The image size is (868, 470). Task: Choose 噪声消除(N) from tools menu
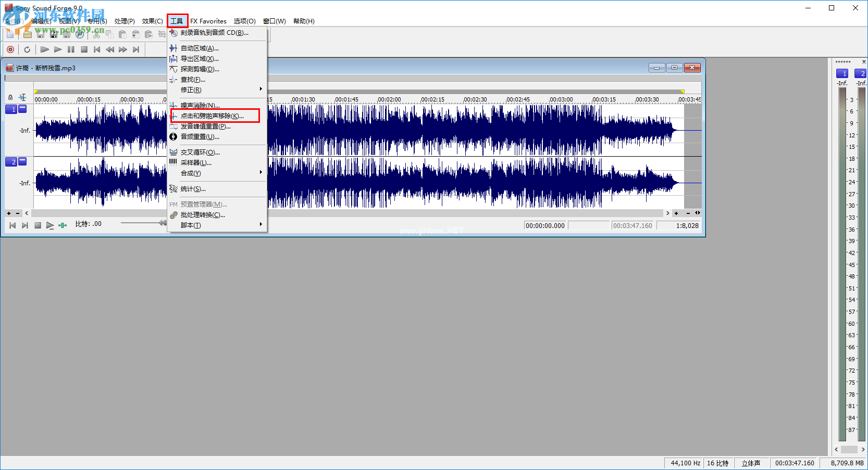click(217, 106)
